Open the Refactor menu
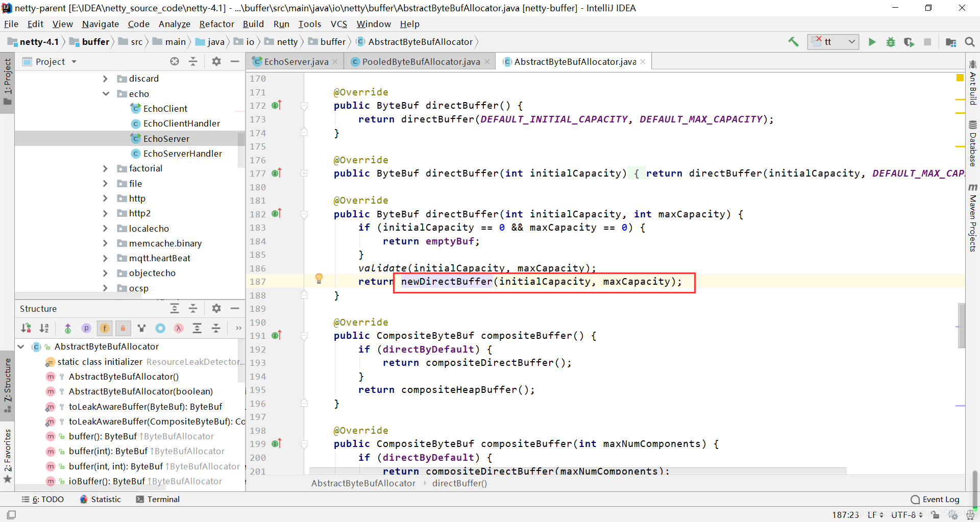 [x=217, y=24]
